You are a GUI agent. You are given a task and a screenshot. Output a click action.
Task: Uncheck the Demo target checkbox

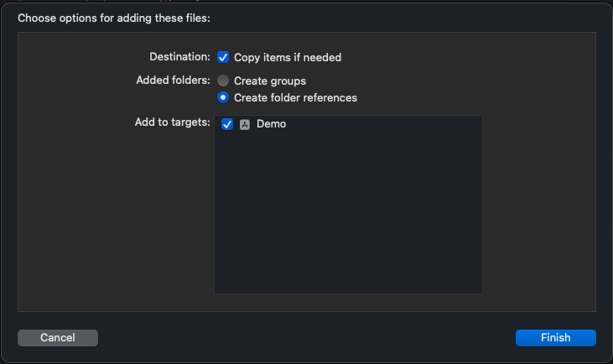pos(227,124)
